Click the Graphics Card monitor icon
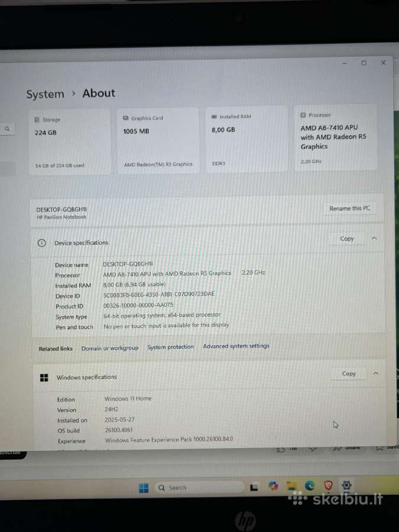The width and height of the screenshot is (399, 532). coord(125,118)
